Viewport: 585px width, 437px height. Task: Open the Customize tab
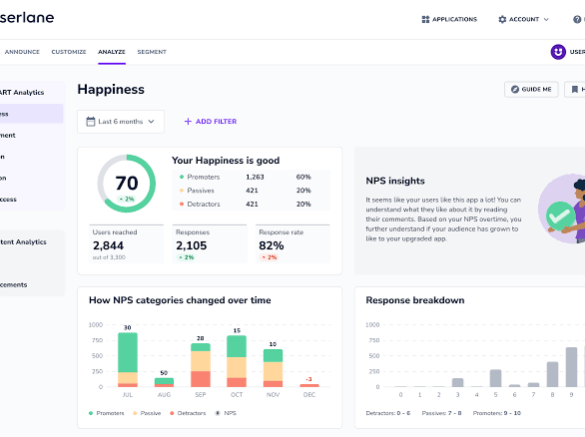point(69,52)
